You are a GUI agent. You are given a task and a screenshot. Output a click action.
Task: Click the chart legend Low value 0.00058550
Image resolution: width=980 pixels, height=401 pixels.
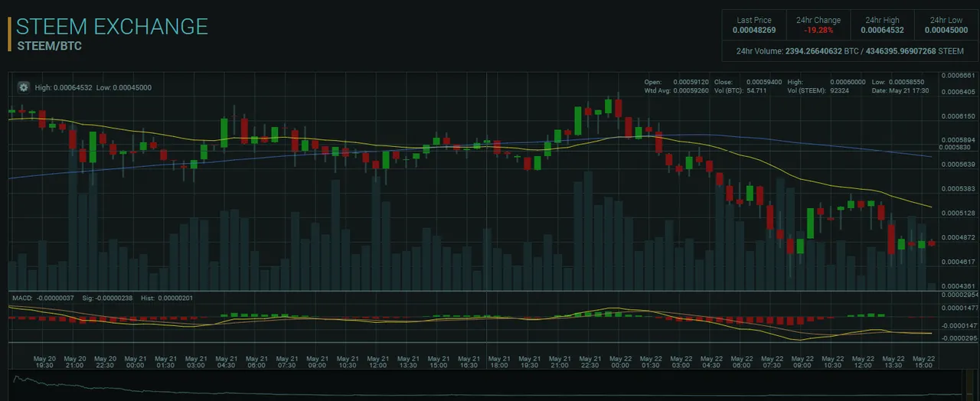[908, 82]
